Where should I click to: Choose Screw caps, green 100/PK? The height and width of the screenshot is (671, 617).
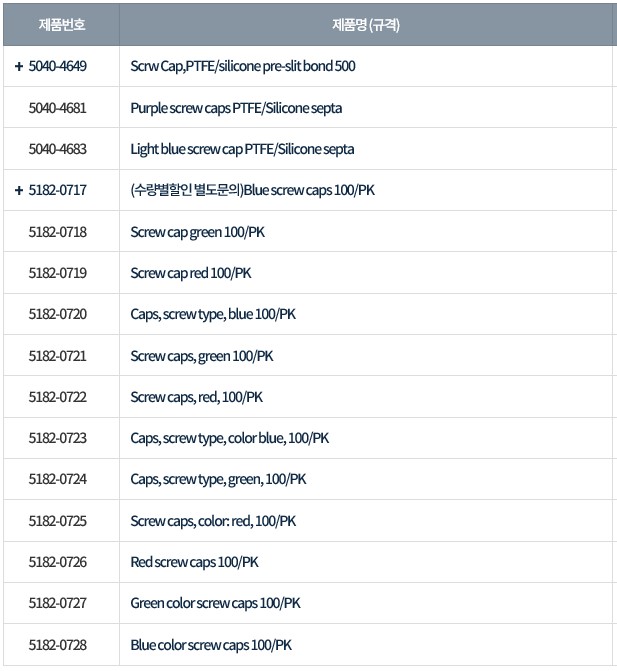coord(202,356)
